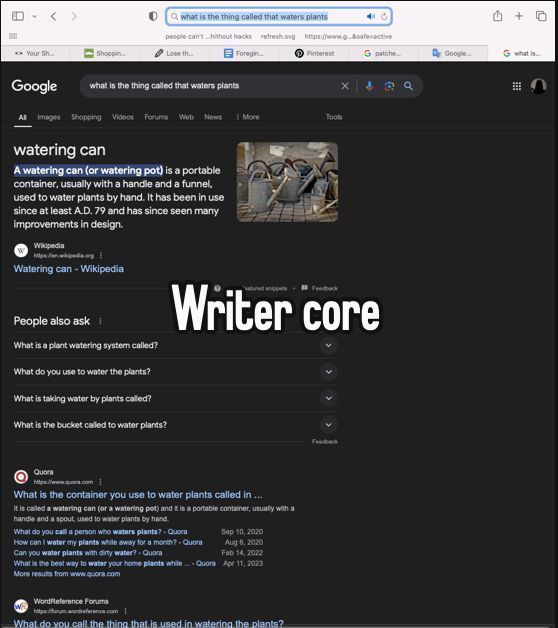Open 'What do you call a person who waters plants?' link
This screenshot has height=628, width=558.
(x=100, y=532)
